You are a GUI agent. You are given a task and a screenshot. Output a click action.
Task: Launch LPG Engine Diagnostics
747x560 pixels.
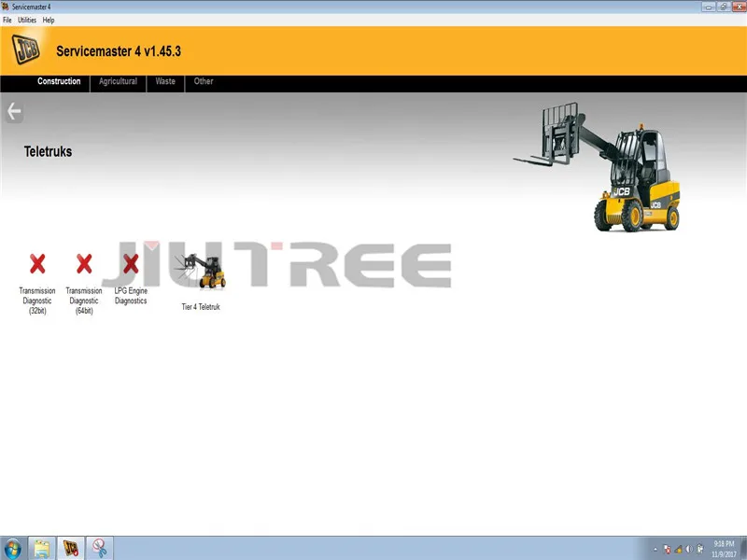click(131, 279)
